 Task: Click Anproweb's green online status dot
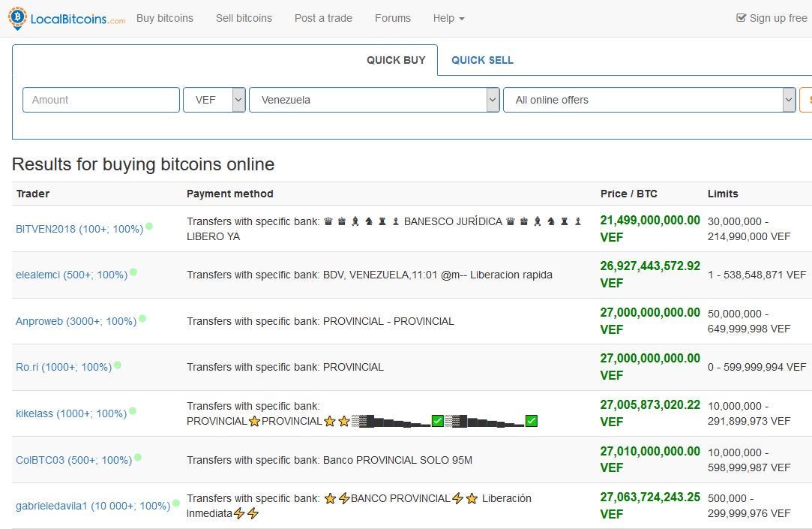(x=142, y=319)
